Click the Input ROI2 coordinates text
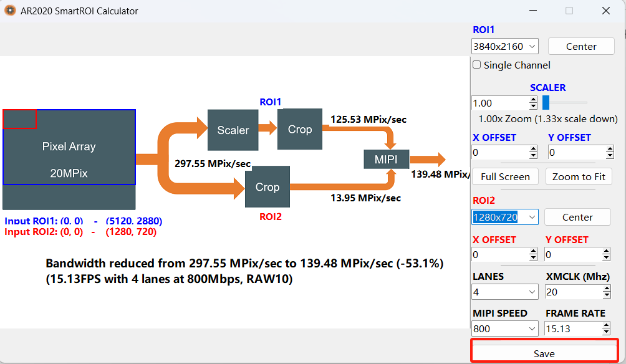The width and height of the screenshot is (626, 364). coord(80,232)
